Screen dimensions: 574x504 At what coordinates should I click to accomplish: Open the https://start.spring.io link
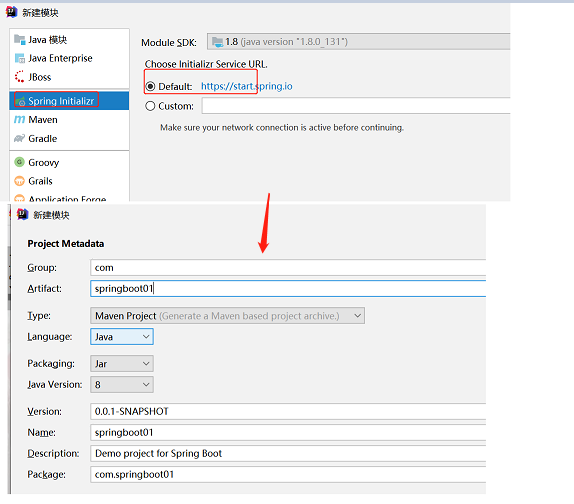coord(246,86)
